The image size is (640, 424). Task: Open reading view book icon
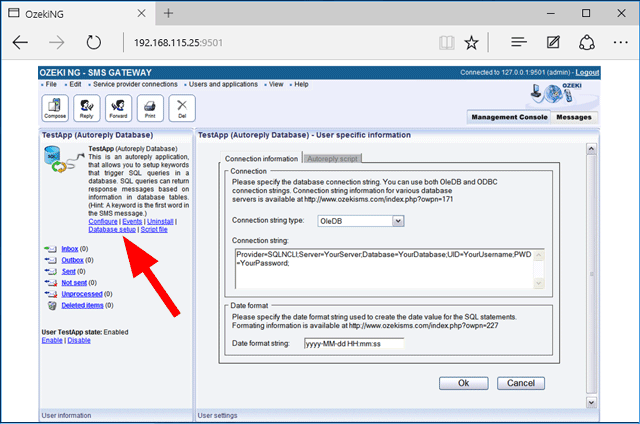pyautogui.click(x=447, y=42)
